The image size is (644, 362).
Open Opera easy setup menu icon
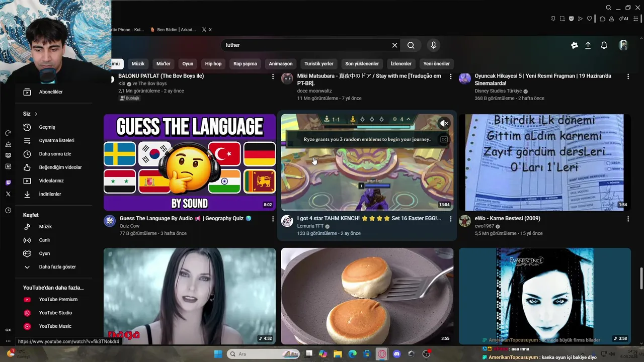click(x=636, y=19)
